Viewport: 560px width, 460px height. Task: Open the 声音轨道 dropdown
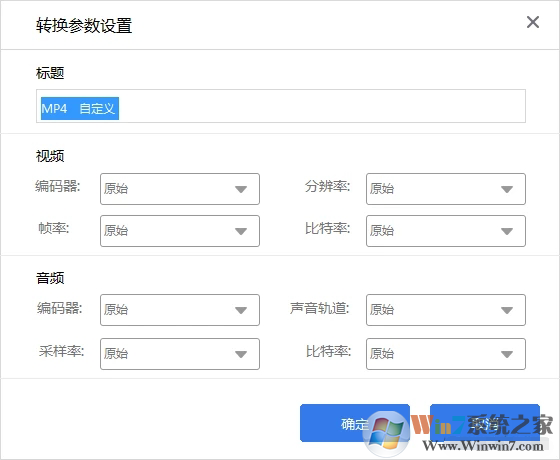pyautogui.click(x=446, y=310)
